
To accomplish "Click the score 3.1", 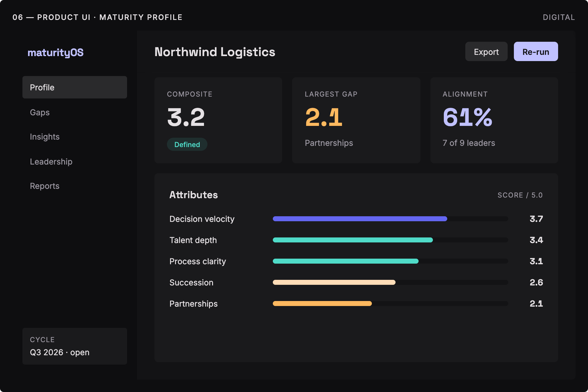I will [x=536, y=261].
